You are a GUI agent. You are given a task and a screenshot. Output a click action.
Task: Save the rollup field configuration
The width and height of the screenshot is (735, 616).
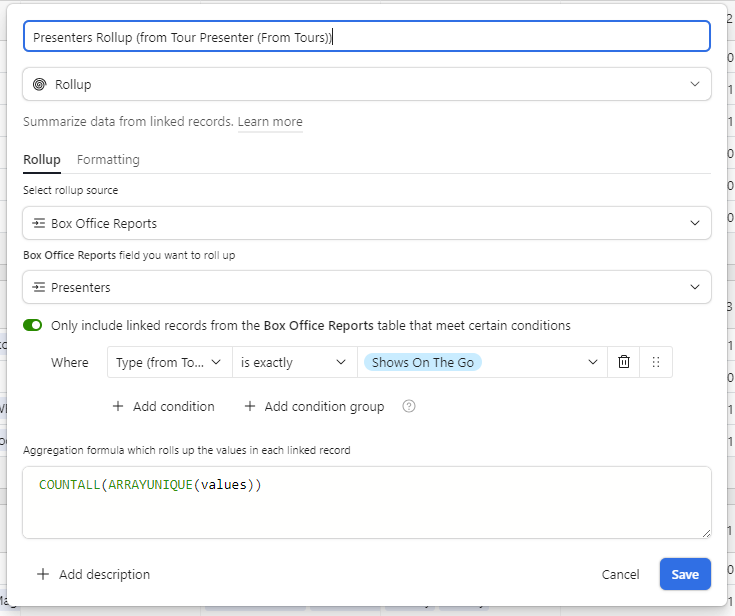(685, 574)
